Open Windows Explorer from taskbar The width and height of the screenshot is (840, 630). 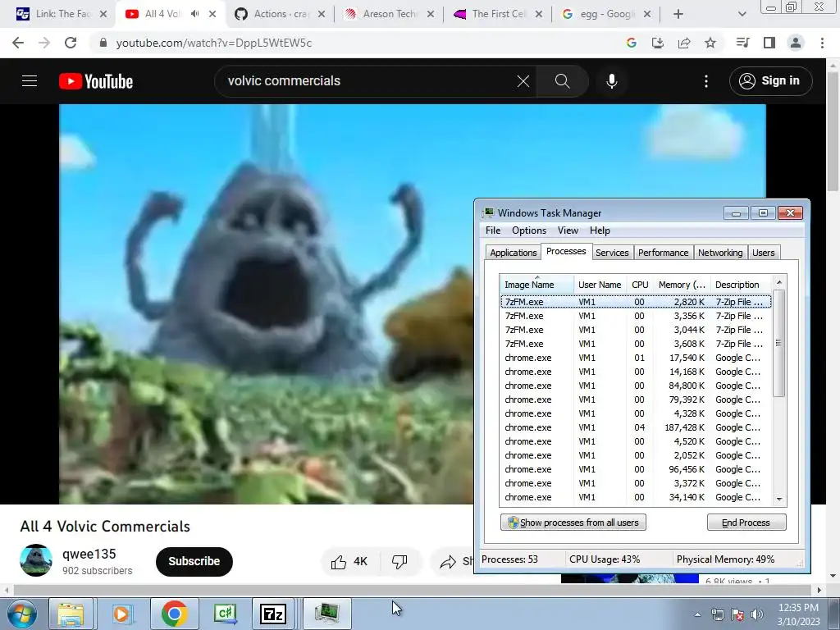pyautogui.click(x=71, y=614)
